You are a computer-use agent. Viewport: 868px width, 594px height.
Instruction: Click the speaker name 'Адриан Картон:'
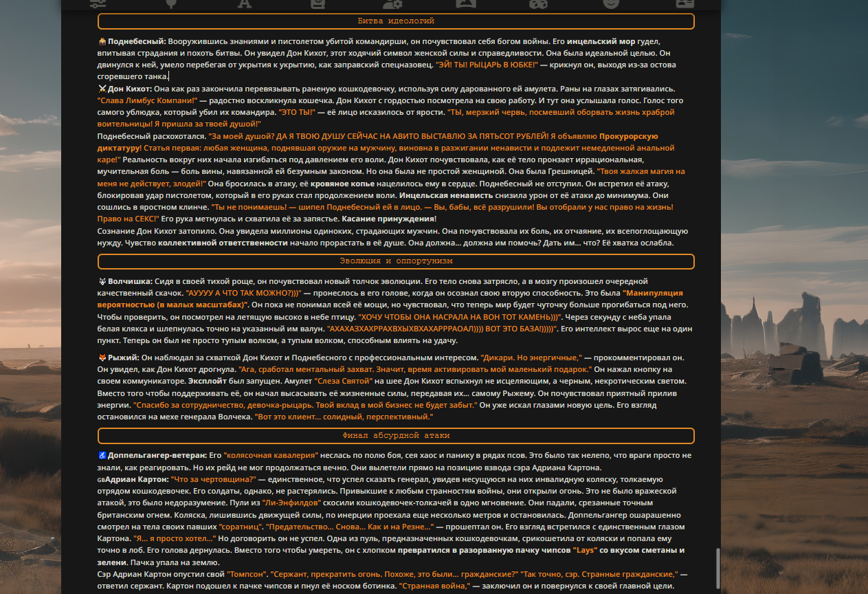[137, 479]
